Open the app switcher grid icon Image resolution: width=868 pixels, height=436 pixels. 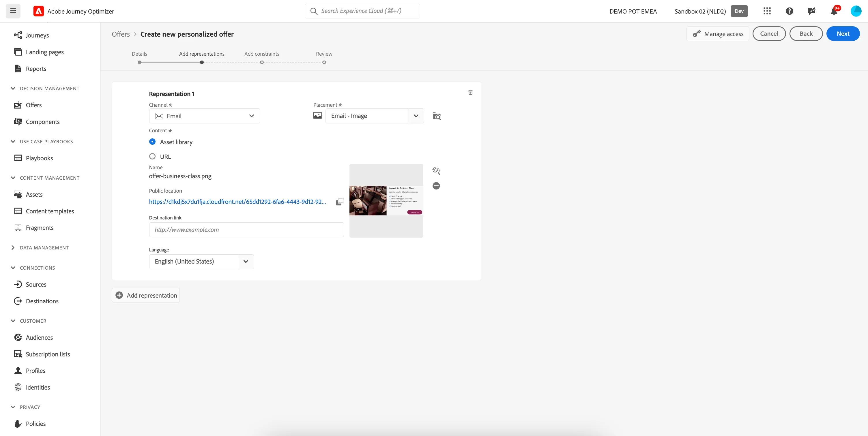coord(767,11)
